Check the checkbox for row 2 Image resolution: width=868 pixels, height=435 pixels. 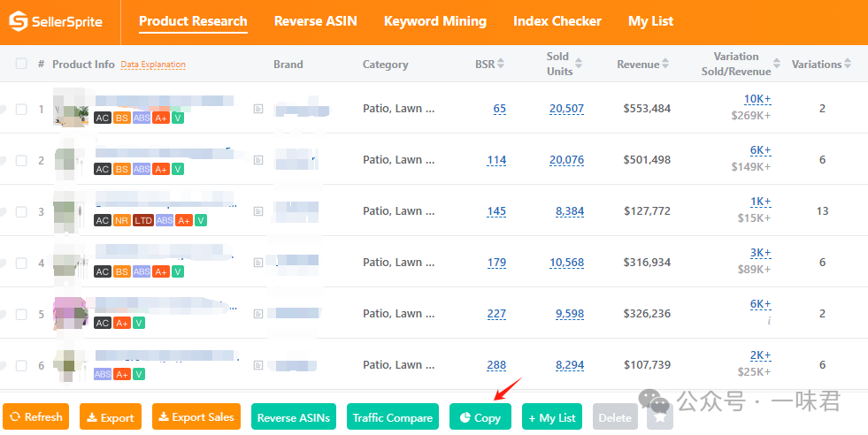21,160
